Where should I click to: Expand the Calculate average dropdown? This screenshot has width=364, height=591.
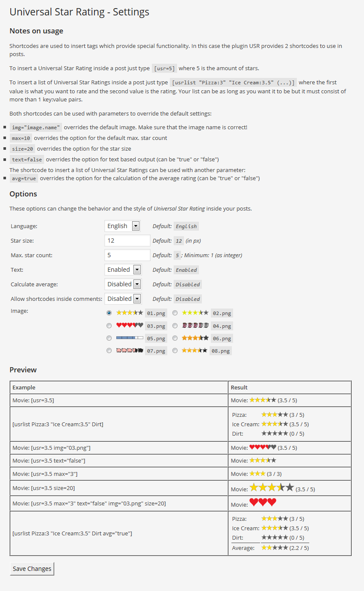pyautogui.click(x=123, y=284)
